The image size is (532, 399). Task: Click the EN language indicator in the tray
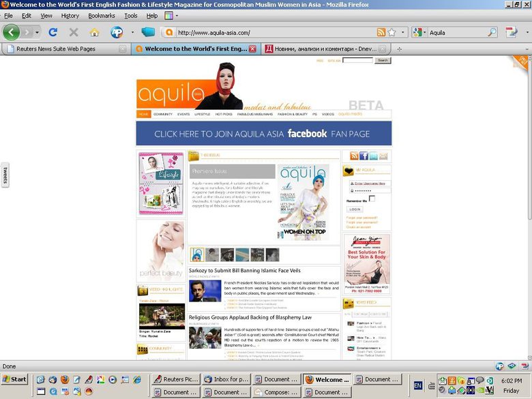(418, 385)
